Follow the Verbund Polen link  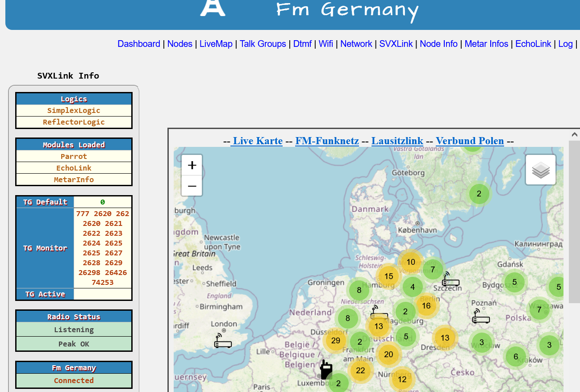[x=470, y=141]
